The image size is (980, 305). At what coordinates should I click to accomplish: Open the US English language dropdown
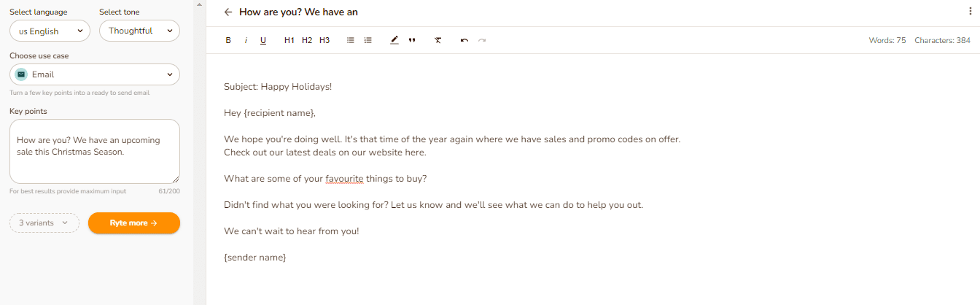[50, 31]
